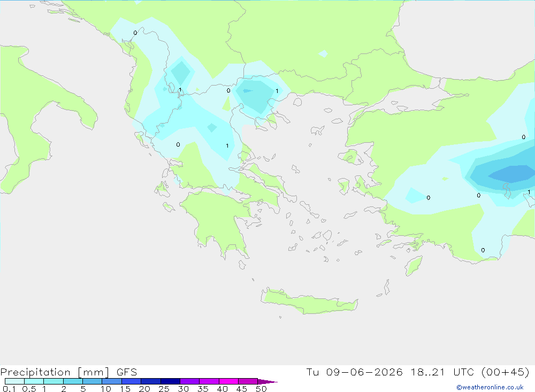Open the weatheronline.co.uk copyright link
The image size is (535, 392).
point(490,387)
